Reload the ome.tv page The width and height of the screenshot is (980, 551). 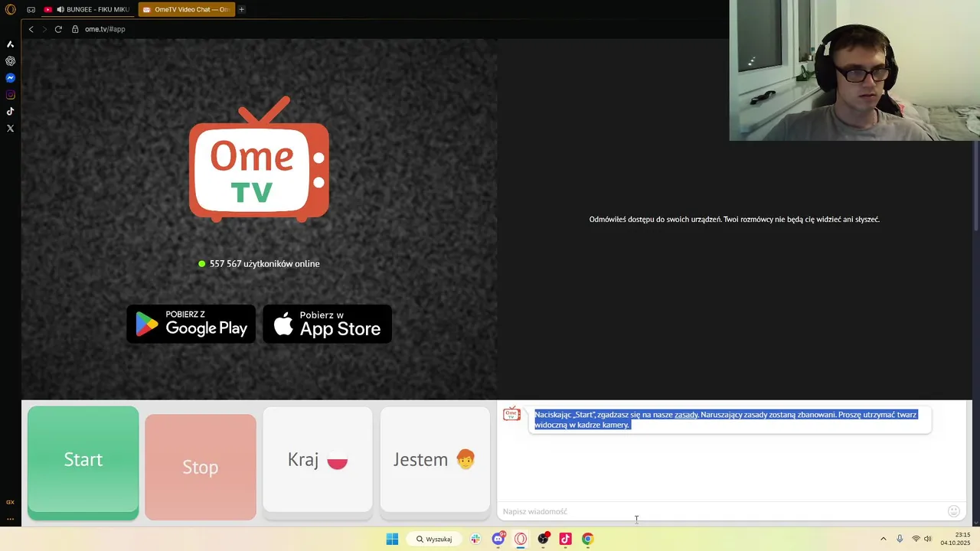(x=58, y=29)
